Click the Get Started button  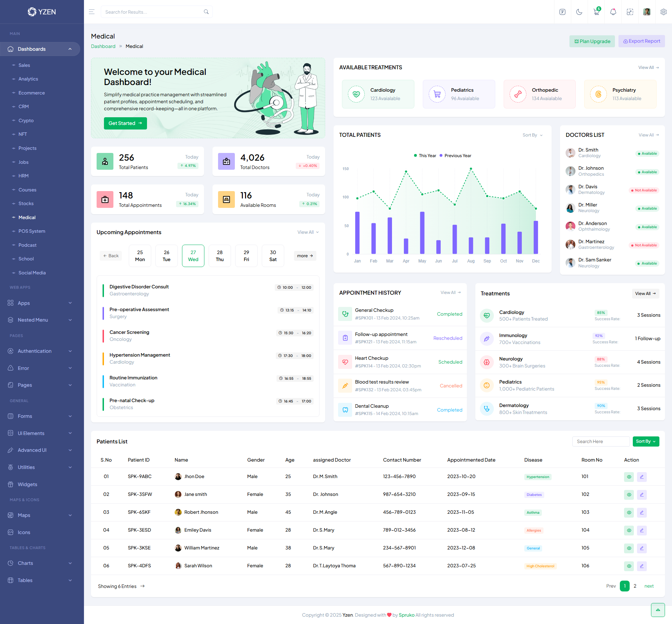point(125,123)
